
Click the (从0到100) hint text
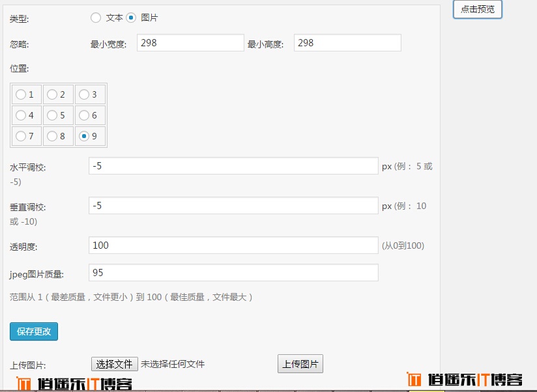(x=403, y=245)
